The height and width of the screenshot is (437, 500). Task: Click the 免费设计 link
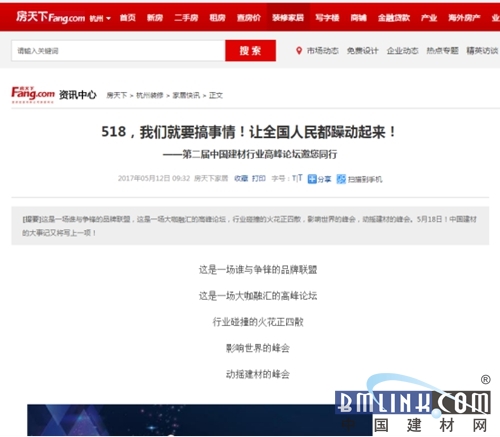coord(362,51)
